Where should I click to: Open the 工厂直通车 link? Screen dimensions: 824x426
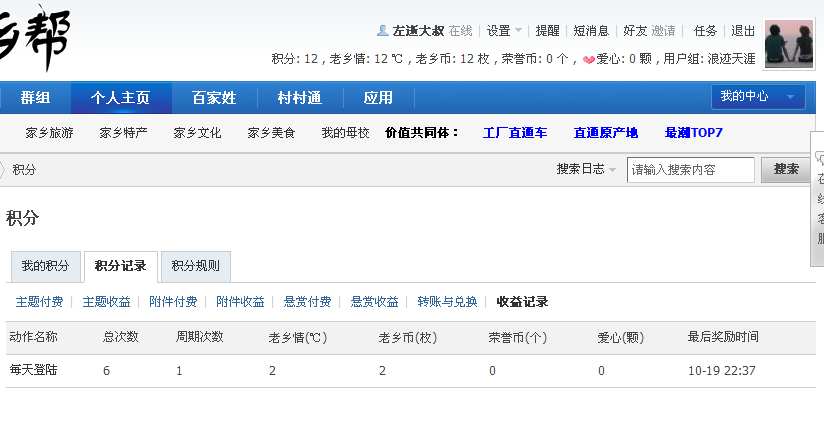tap(515, 133)
